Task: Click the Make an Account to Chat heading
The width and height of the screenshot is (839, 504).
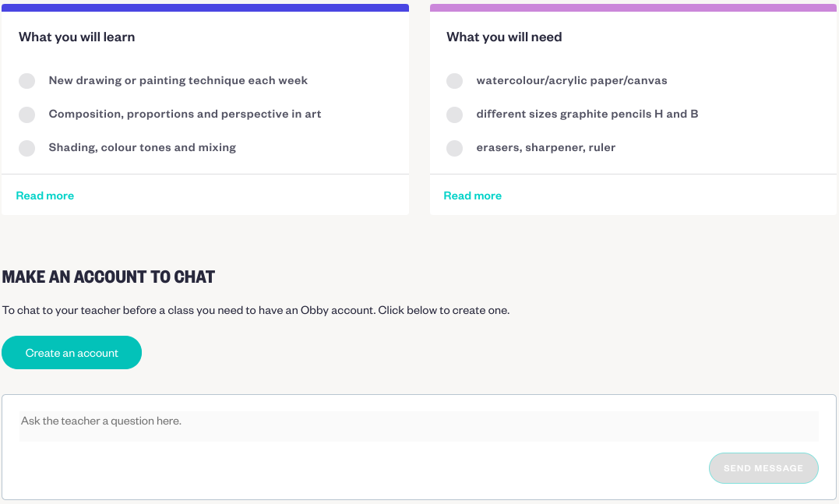Action: pos(108,277)
